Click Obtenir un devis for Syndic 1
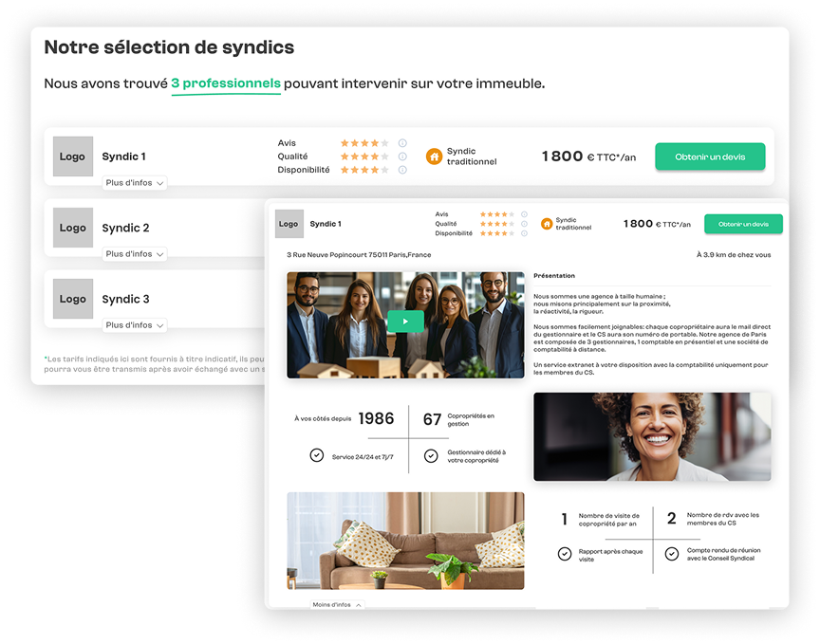 tap(711, 156)
